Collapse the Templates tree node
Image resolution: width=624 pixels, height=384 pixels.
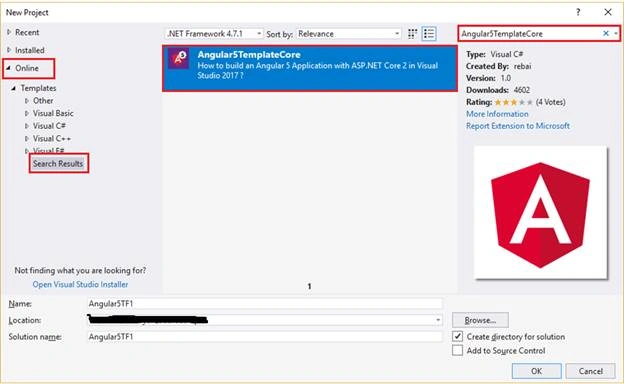[x=14, y=88]
